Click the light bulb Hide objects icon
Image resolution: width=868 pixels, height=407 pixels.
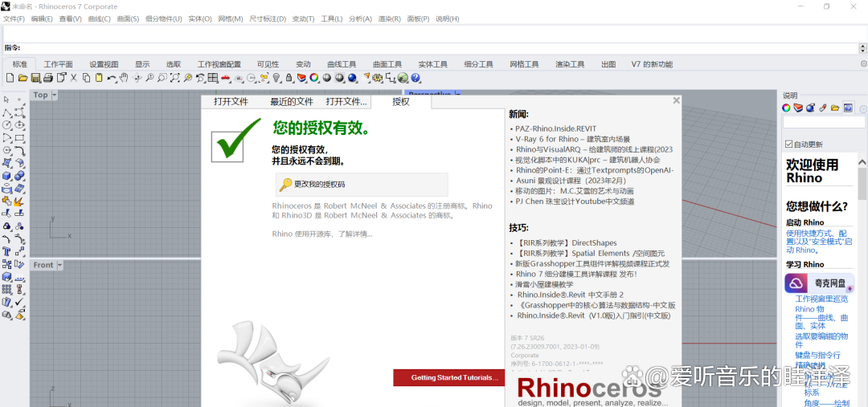[x=276, y=78]
